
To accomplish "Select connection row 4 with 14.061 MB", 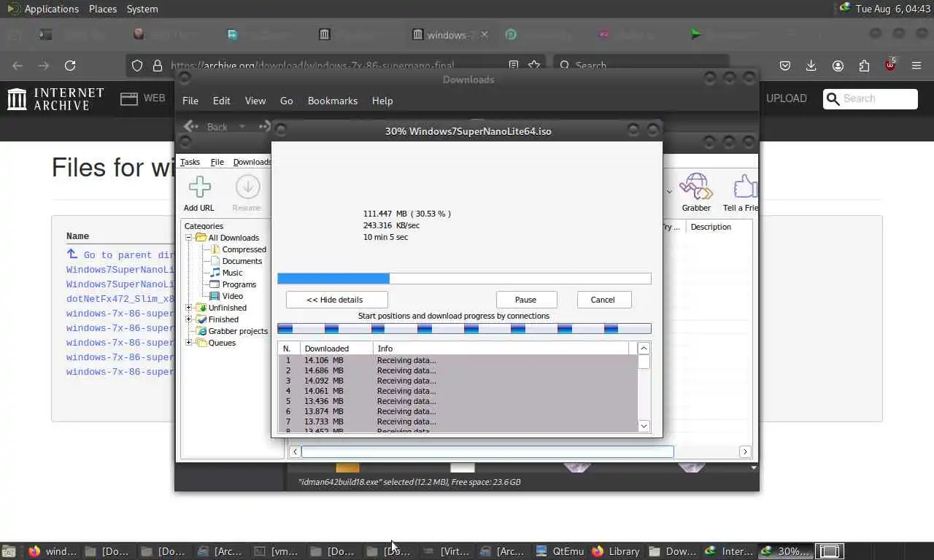I will pos(458,391).
